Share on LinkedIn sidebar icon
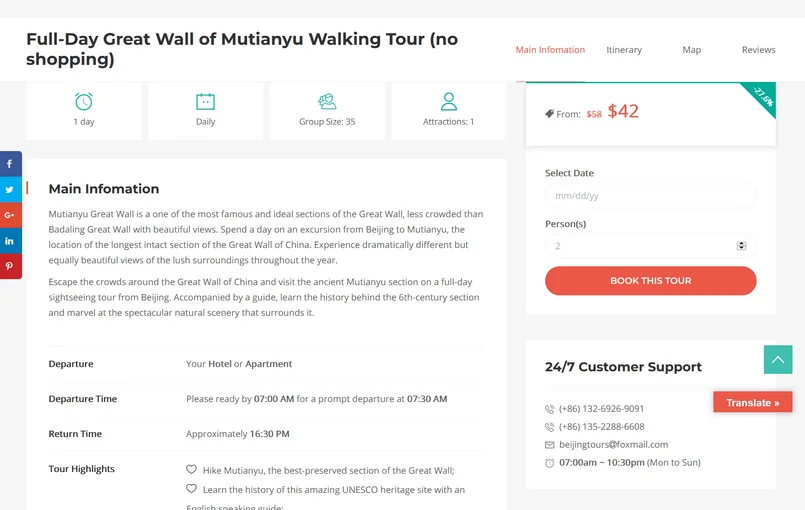The width and height of the screenshot is (805, 510). coord(10,241)
